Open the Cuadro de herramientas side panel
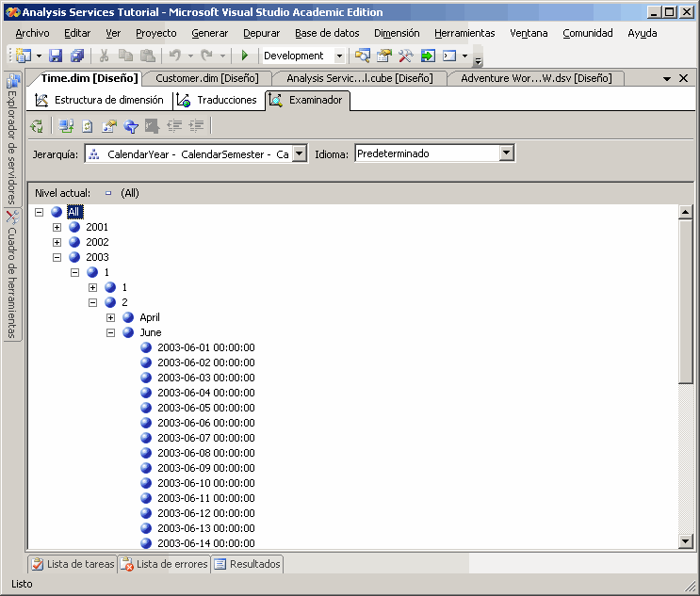Image resolution: width=700 pixels, height=596 pixels. pyautogui.click(x=12, y=274)
